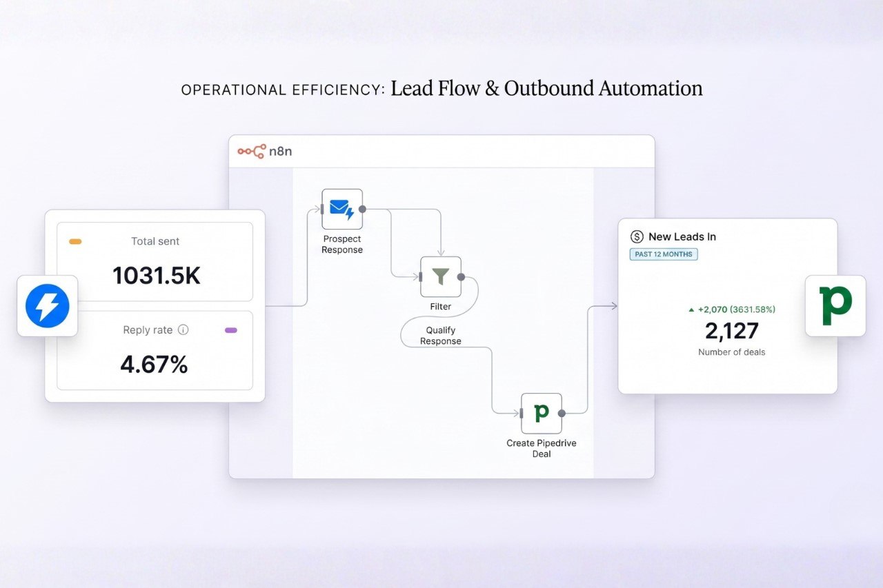Click the 2,127 number of deals figure
883x588 pixels.
tap(731, 332)
